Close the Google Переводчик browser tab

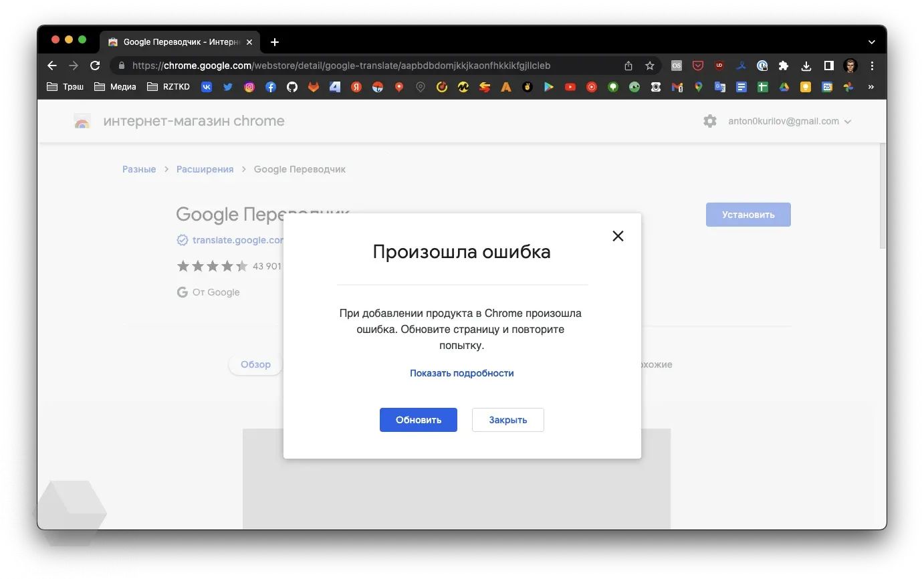click(x=249, y=41)
